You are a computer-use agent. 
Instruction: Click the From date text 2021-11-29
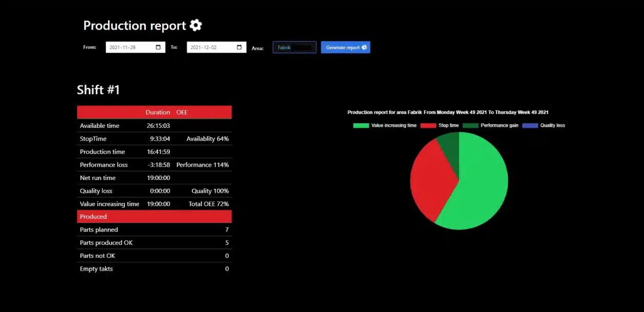coord(121,48)
